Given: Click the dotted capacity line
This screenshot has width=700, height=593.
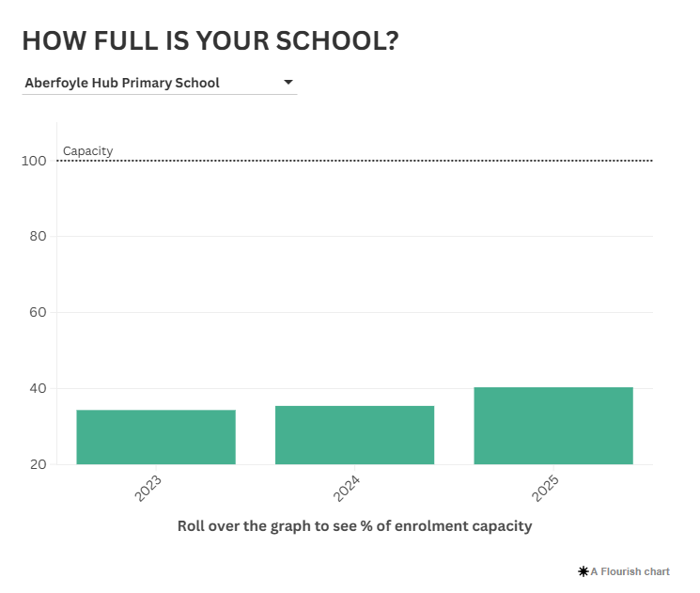Looking at the screenshot, I should coord(376,161).
